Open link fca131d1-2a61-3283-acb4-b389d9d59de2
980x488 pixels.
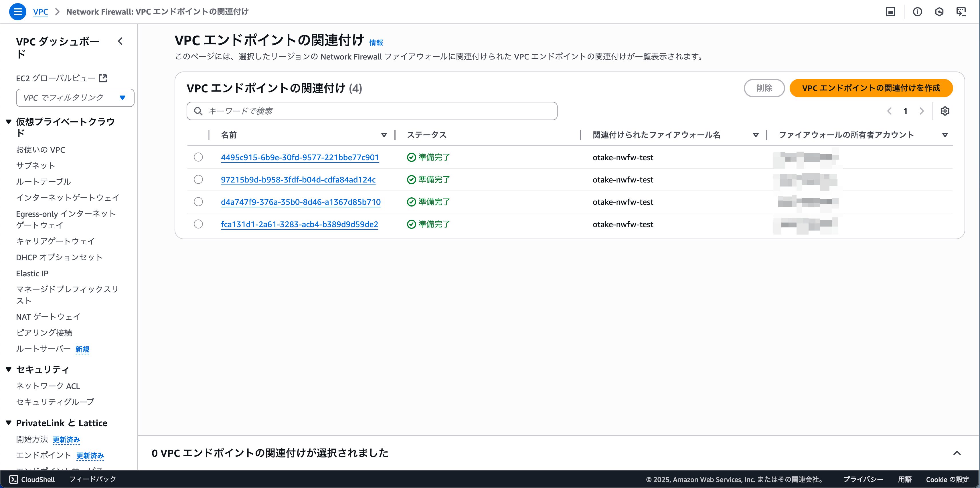(299, 225)
